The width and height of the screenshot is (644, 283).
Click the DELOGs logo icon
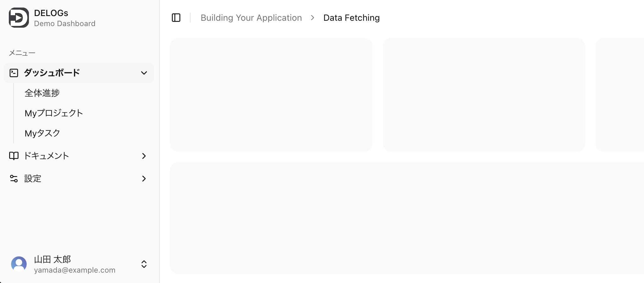(19, 18)
